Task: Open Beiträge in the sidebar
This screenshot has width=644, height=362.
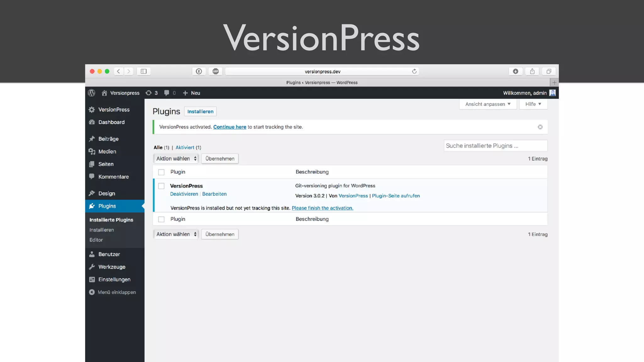Action: click(x=115, y=139)
